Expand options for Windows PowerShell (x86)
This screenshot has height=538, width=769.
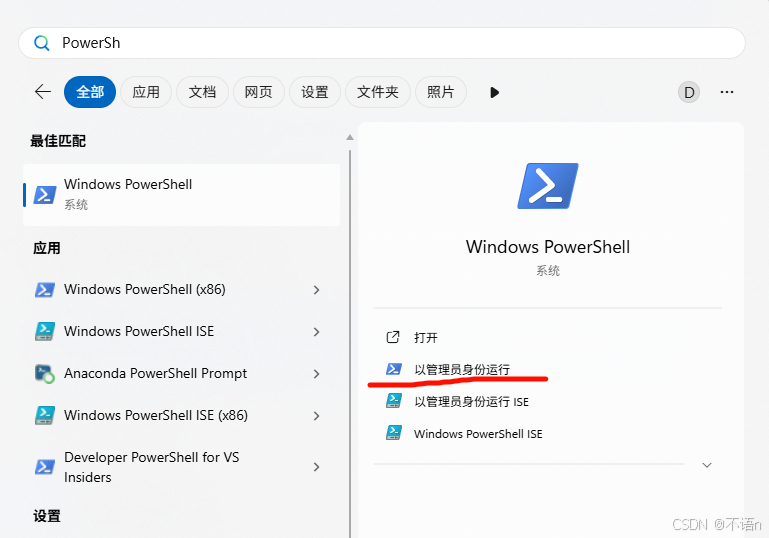coord(316,290)
